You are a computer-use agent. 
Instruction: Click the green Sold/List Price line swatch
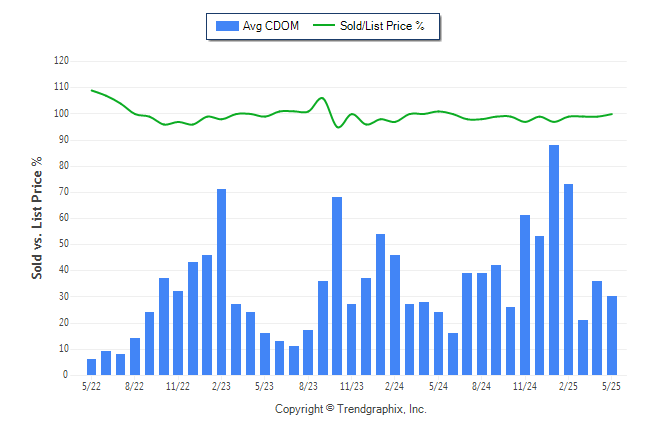point(324,26)
